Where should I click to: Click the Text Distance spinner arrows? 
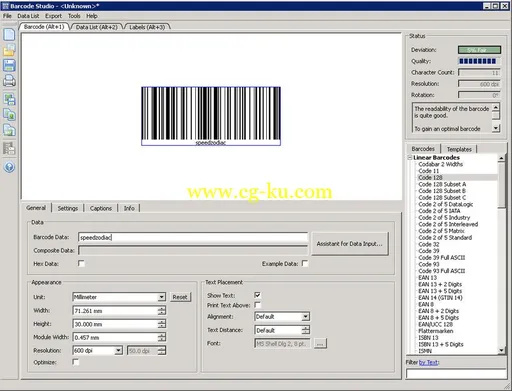pos(305,330)
